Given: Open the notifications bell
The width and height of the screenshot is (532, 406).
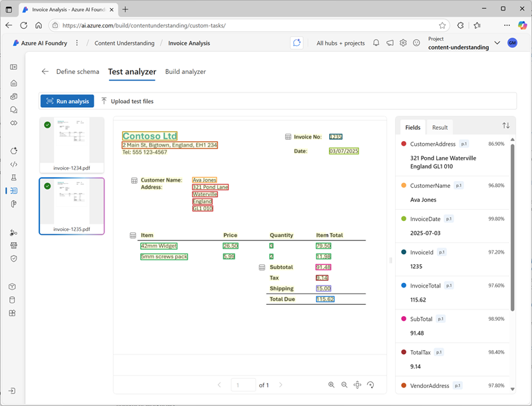Looking at the screenshot, I should pyautogui.click(x=376, y=43).
